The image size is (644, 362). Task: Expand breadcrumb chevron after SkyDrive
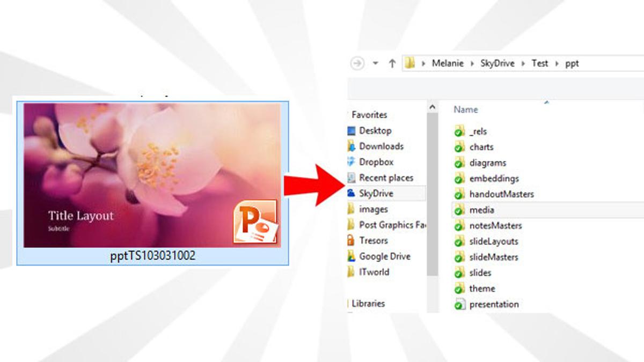(x=523, y=63)
